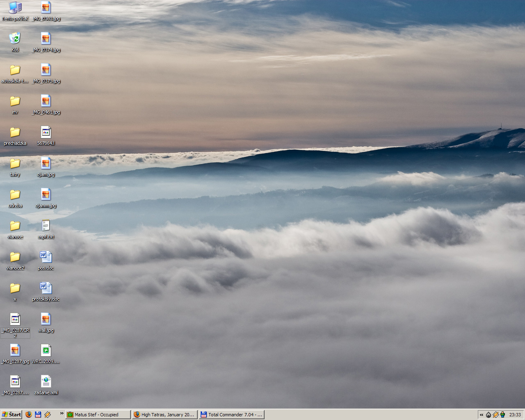This screenshot has height=420, width=525.
Task: Launch Total Commander floppy icon in Quick Launch
Action: (38, 415)
